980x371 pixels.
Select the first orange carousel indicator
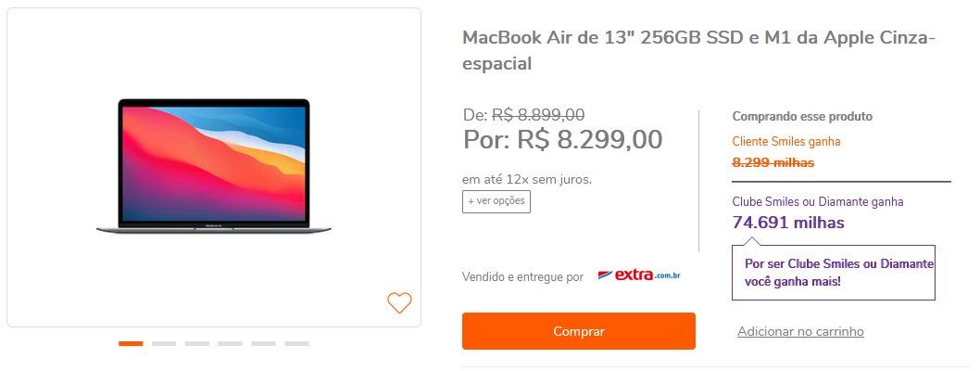tap(131, 343)
